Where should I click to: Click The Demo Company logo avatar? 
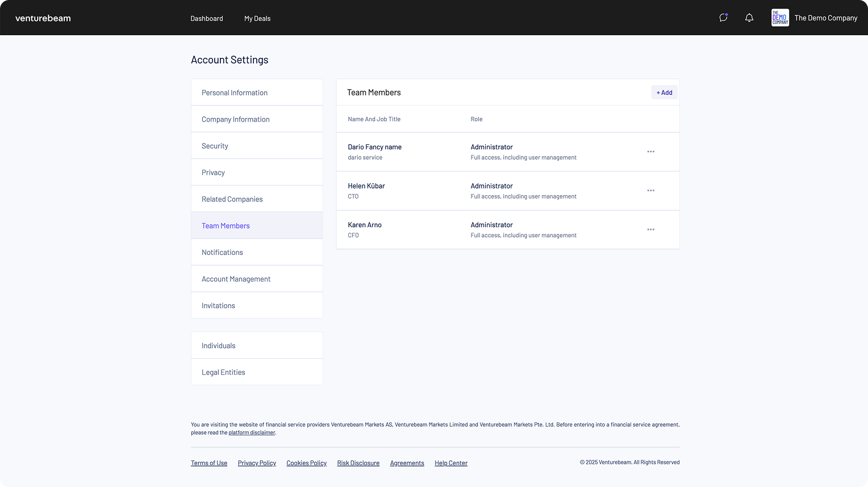point(780,18)
